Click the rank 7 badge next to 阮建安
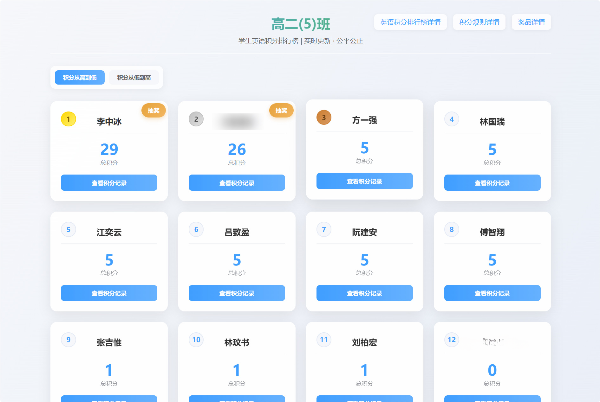Image resolution: width=600 pixels, height=402 pixels. (324, 229)
